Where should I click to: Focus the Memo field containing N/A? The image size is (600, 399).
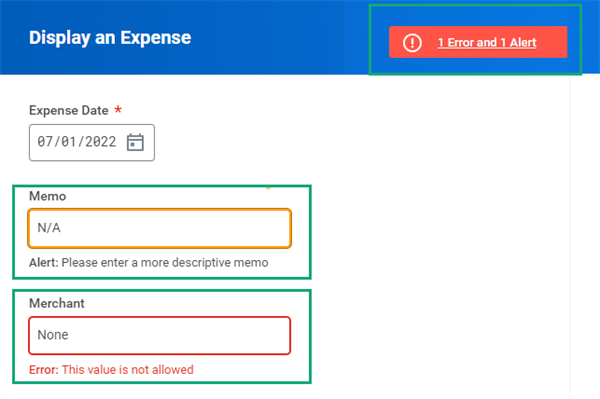tap(160, 228)
